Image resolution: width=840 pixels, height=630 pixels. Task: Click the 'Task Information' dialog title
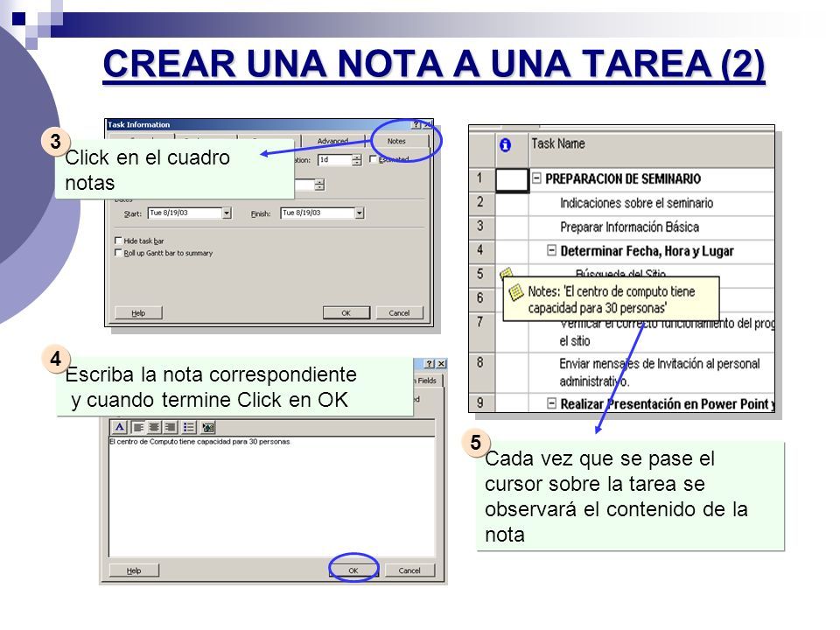pos(139,125)
